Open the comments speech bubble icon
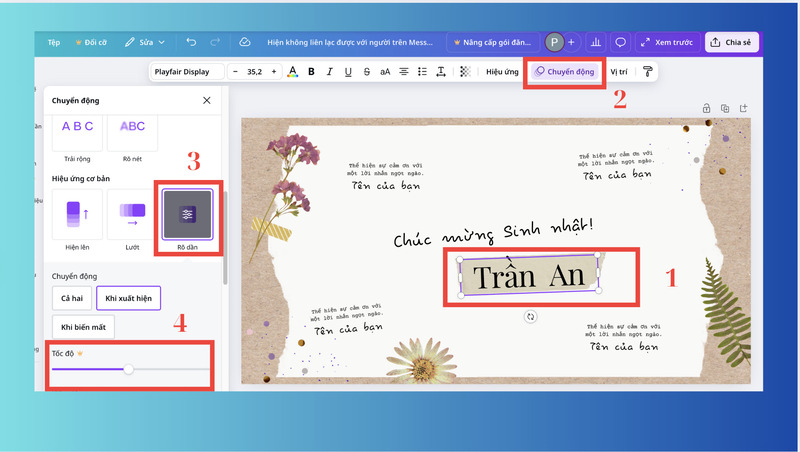The height and width of the screenshot is (452, 800). (620, 43)
